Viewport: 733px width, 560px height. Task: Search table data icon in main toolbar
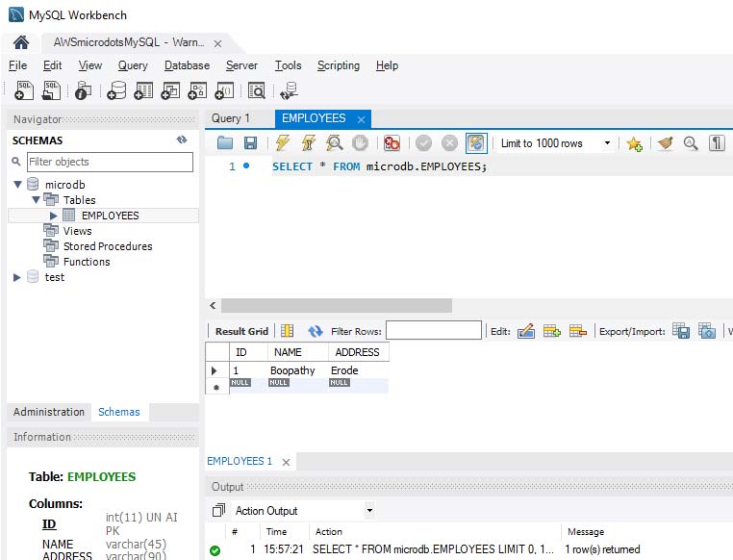tap(257, 90)
